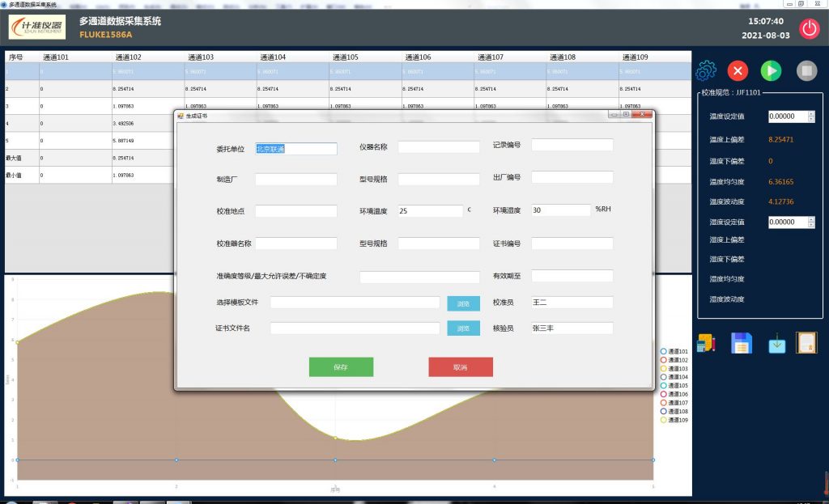Click the certificate generation icon
Viewport: 829px width, 504px height.
click(806, 343)
